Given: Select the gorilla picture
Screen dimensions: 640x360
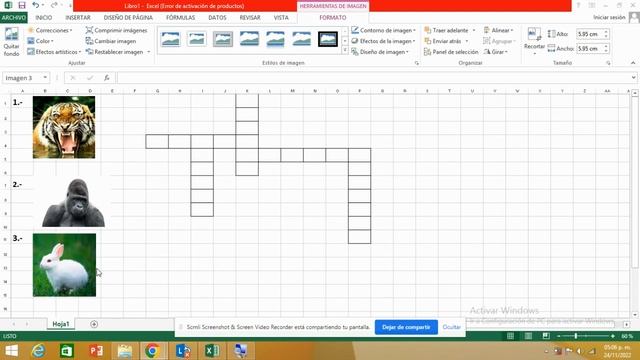Looking at the screenshot, I should pyautogui.click(x=73, y=203).
